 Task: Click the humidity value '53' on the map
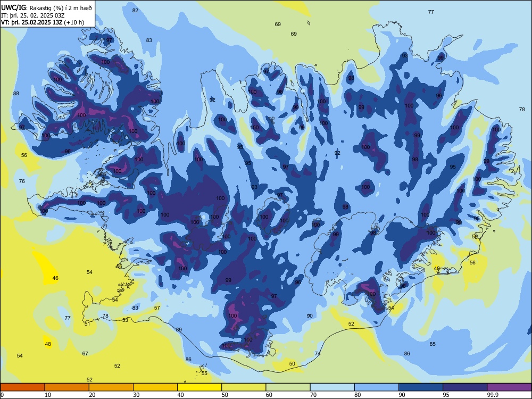(125, 320)
